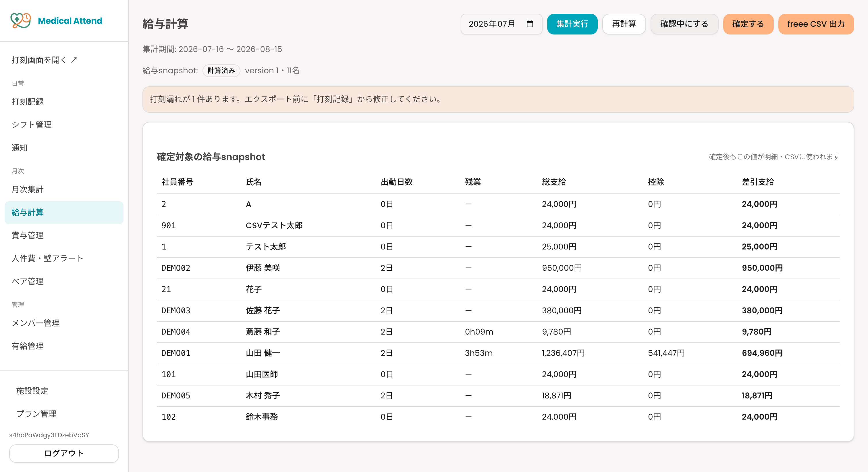Image resolution: width=868 pixels, height=472 pixels.
Task: Log out with ログアウト button
Action: (64, 453)
